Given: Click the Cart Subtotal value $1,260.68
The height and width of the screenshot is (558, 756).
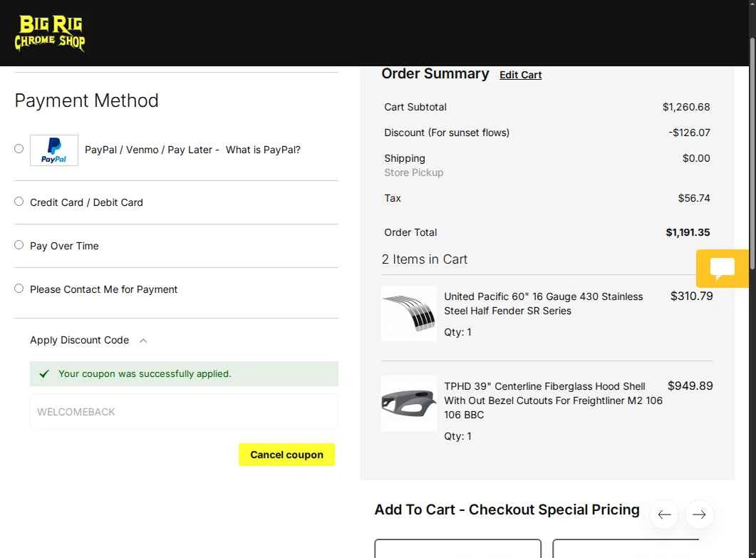Looking at the screenshot, I should [x=686, y=107].
